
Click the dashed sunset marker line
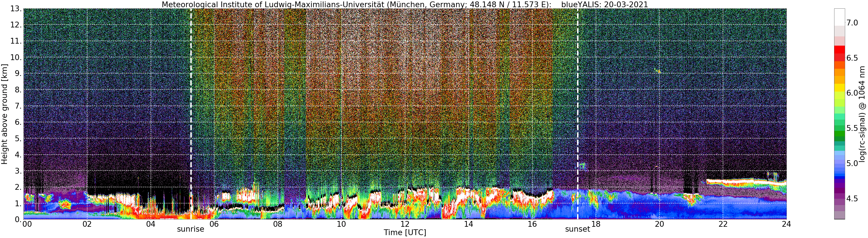point(578,114)
